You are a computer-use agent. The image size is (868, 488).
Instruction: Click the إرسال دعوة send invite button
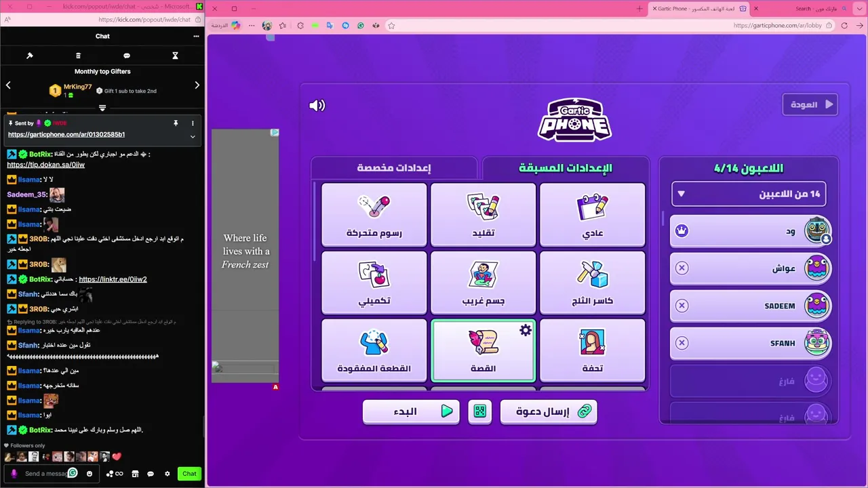(549, 411)
